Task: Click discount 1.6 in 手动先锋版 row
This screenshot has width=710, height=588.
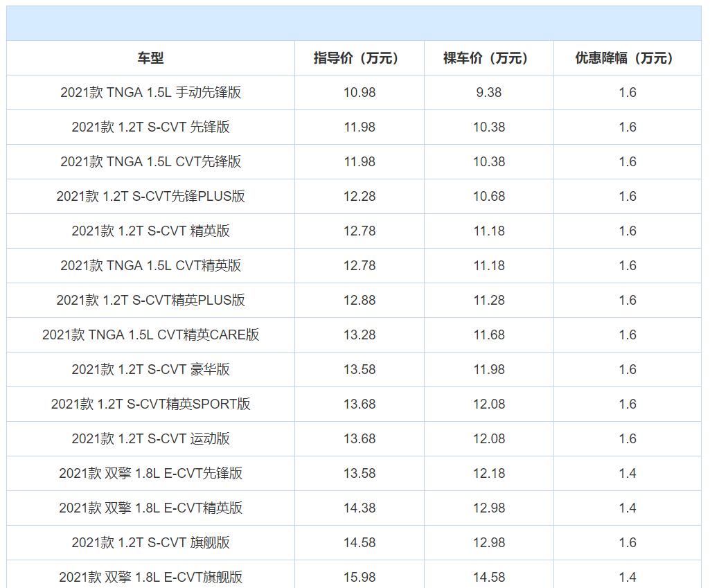Action: (x=628, y=92)
